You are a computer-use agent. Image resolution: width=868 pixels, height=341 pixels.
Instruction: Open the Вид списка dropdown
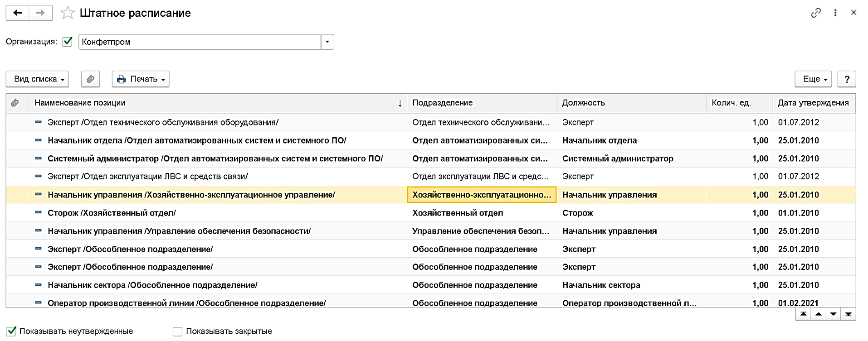coord(38,79)
